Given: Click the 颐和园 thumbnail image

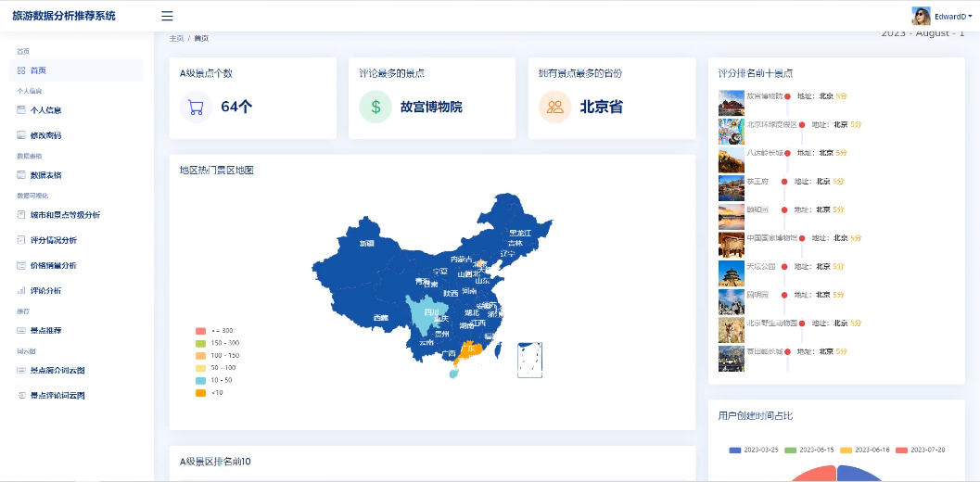Looking at the screenshot, I should (x=732, y=216).
